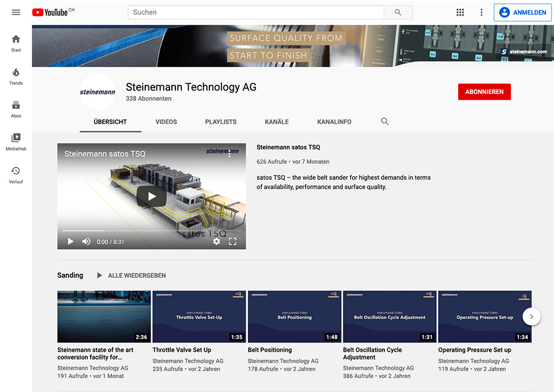
Task: Open the Belt Positioning video thumbnail
Action: (295, 316)
